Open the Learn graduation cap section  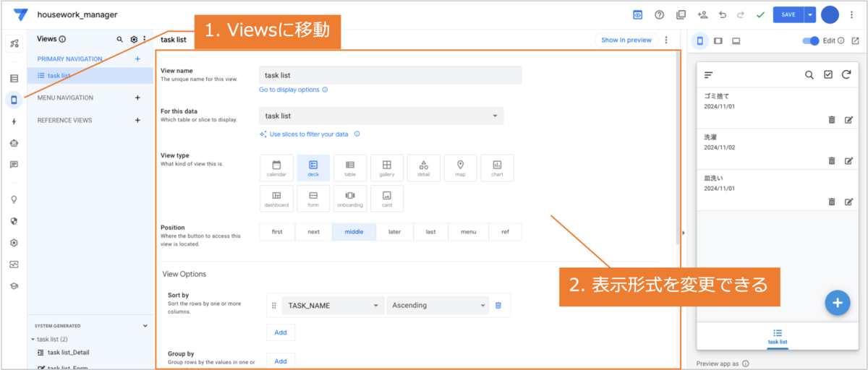click(14, 286)
